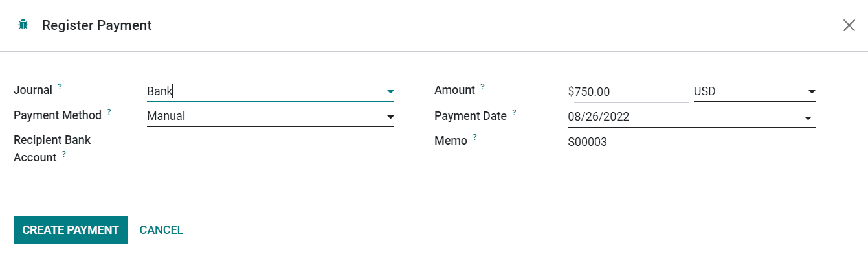The height and width of the screenshot is (256, 868).
Task: Show the Recipient Bank Account help tooltip
Action: (64, 154)
